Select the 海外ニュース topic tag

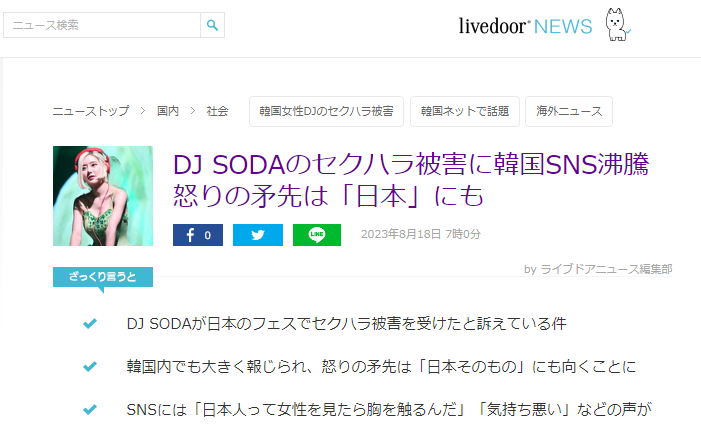569,111
